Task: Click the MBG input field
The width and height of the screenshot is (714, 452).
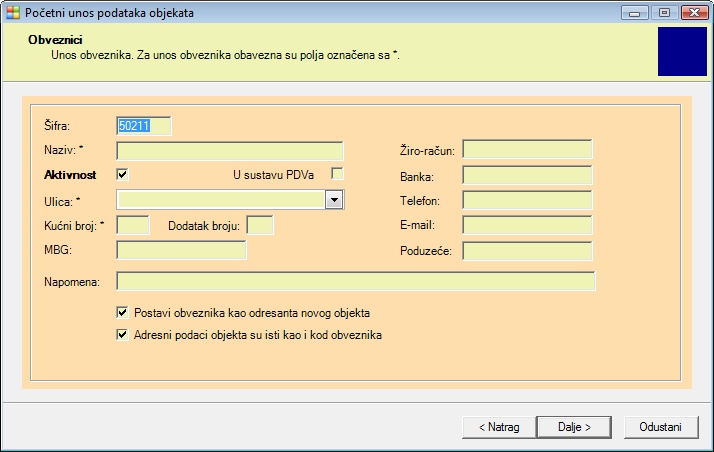Action: click(181, 250)
